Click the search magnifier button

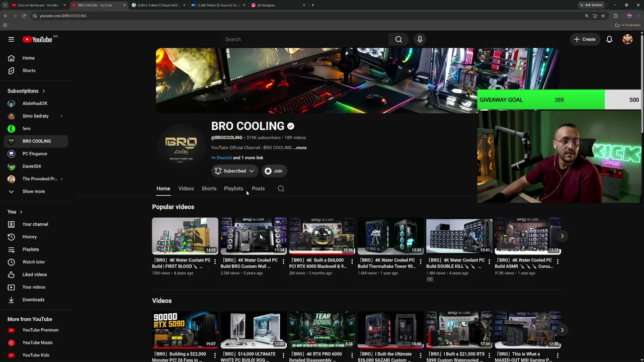click(x=398, y=39)
